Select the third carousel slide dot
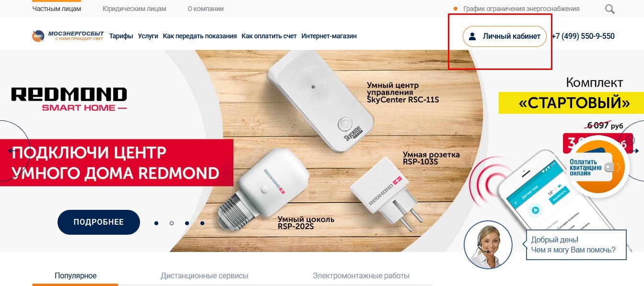The width and height of the screenshot is (644, 286). [x=187, y=223]
